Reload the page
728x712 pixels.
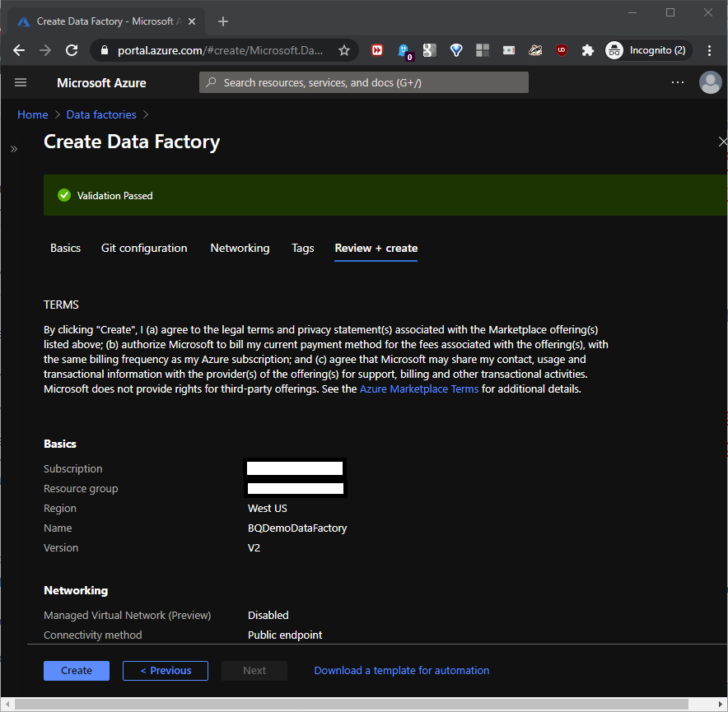(72, 50)
